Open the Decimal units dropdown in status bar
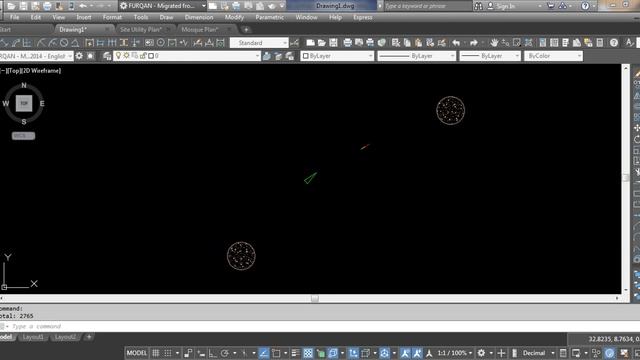Viewport: 640px width, 360px height. tap(539, 353)
